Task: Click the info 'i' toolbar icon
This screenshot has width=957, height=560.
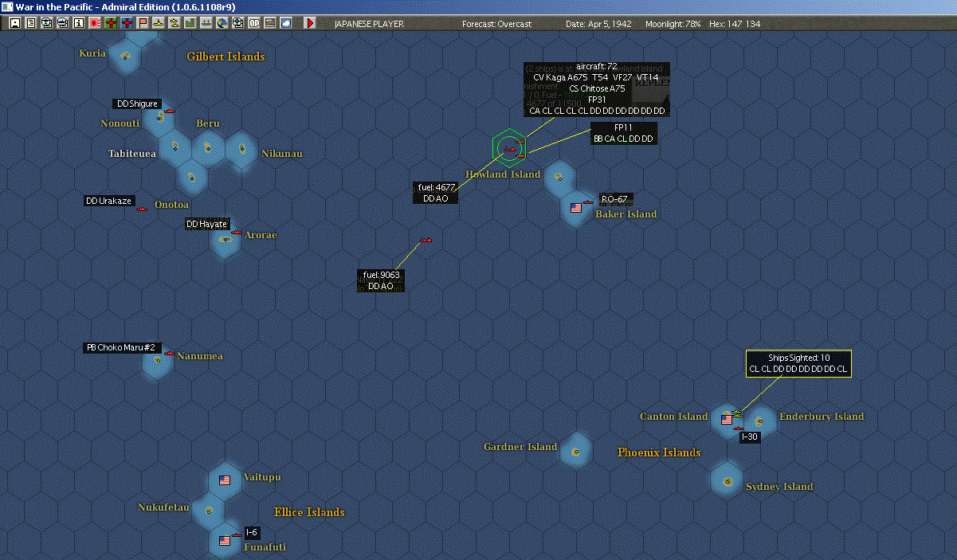Action: point(78,23)
